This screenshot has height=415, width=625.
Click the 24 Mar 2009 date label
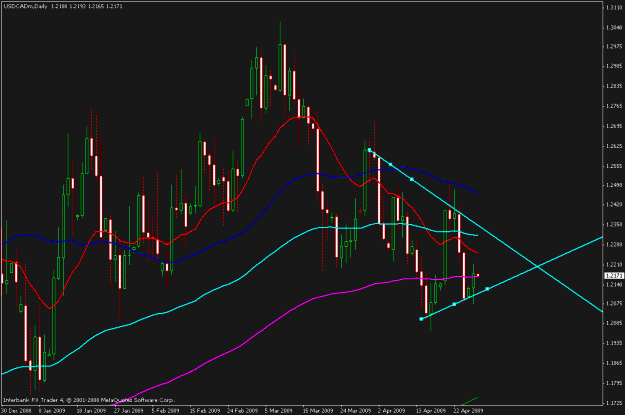pos(355,410)
